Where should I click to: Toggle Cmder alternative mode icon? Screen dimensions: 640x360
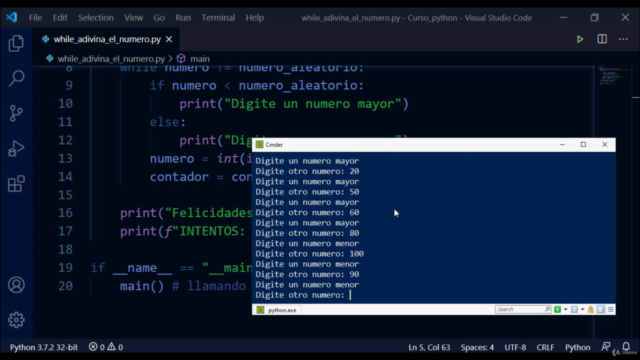click(601, 309)
